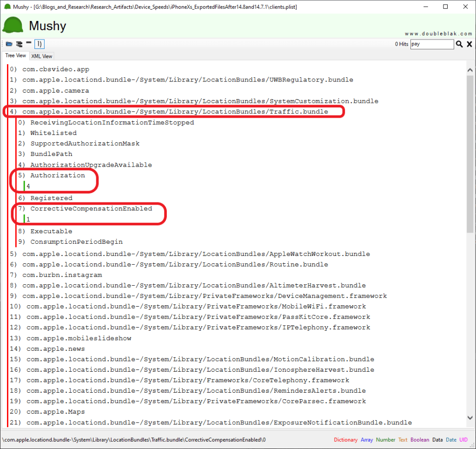476x449 pixels.
Task: Click the toolbar drag grip handle
Action: (x=2, y=44)
